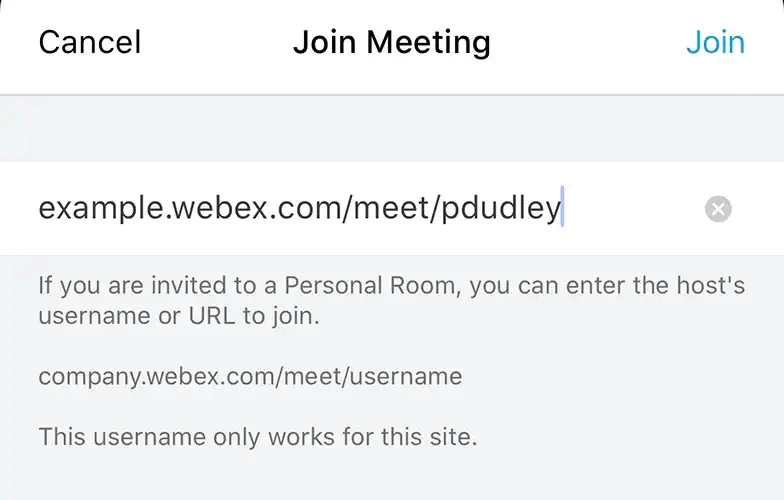Focus the meeting URL input field
784x500 pixels.
point(300,209)
